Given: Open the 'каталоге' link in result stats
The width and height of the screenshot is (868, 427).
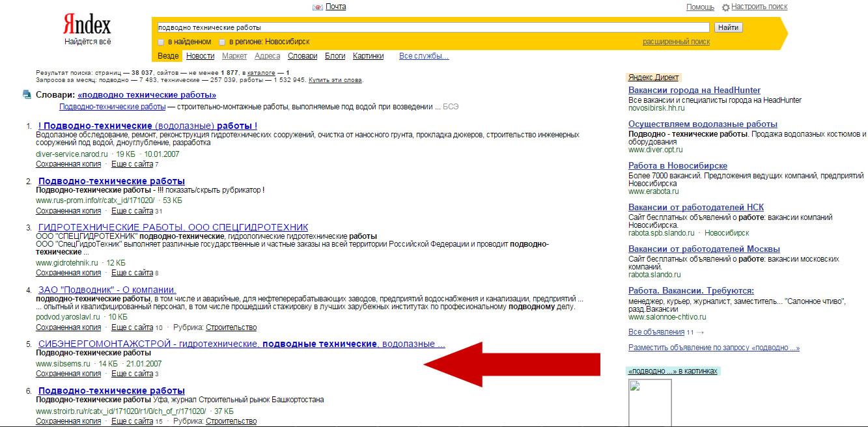Looking at the screenshot, I should coord(260,73).
